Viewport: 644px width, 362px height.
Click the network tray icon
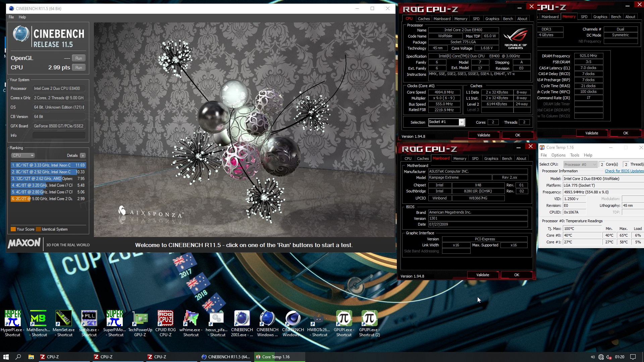pos(601,357)
